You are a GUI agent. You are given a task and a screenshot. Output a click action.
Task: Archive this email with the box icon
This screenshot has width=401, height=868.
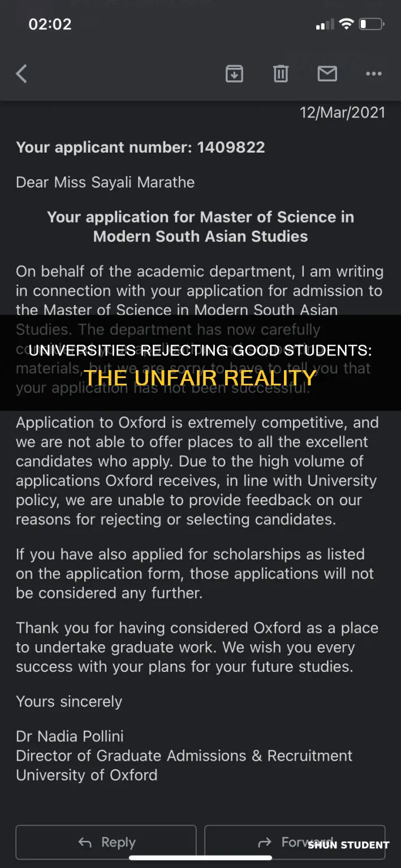(x=235, y=73)
